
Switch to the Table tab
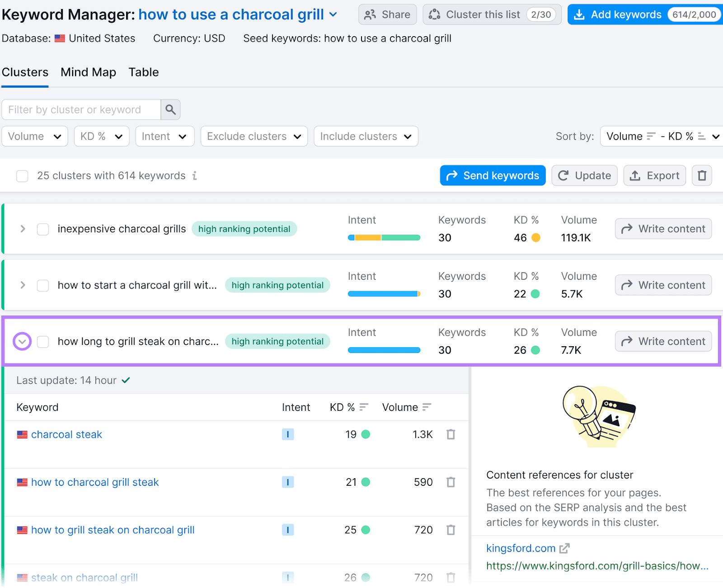pos(143,72)
